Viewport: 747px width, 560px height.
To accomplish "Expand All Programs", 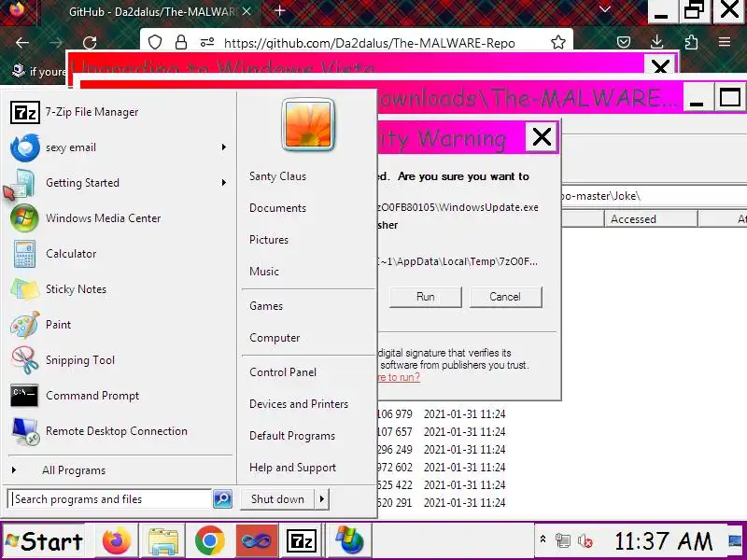I will point(74,470).
